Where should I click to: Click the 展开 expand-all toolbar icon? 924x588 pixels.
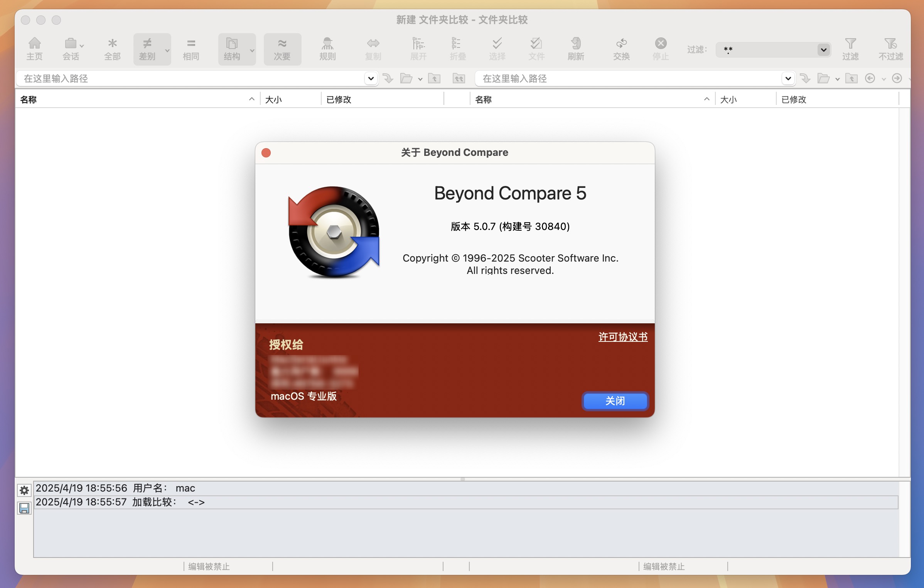(x=418, y=49)
